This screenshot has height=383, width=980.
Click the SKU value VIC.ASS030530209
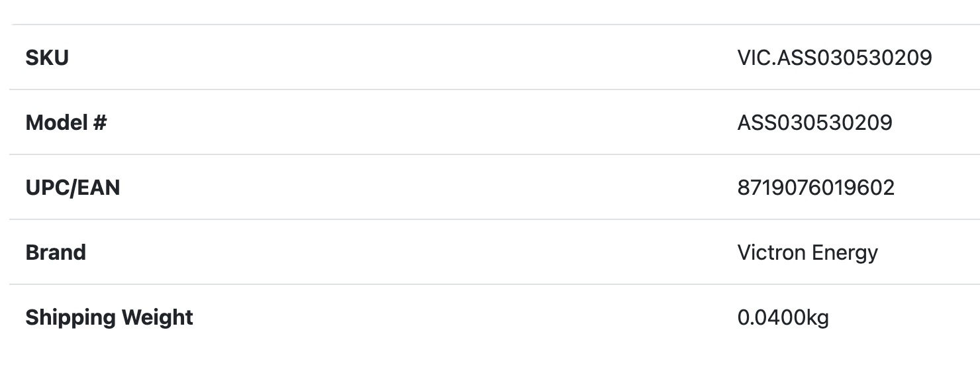click(834, 58)
